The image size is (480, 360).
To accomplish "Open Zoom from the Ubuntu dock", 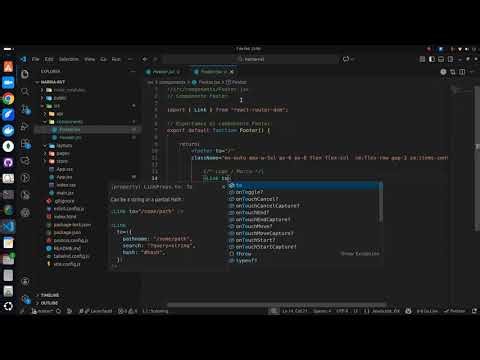I will tap(8, 83).
